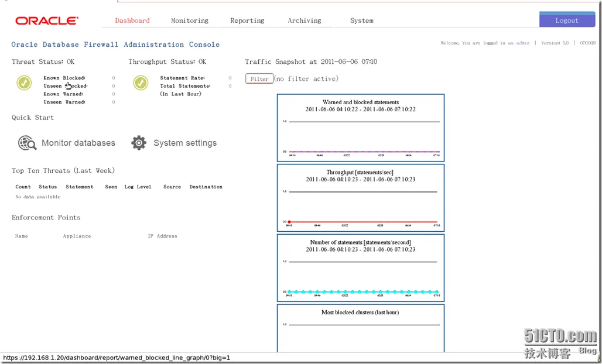Switch to the Dashboard tab
602x364 pixels.
point(132,20)
